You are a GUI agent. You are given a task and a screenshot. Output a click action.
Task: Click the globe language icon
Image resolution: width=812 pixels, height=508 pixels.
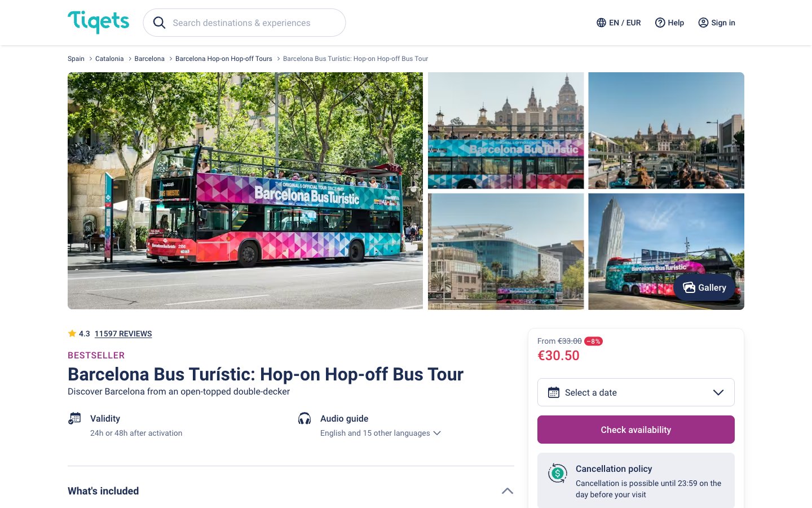(x=601, y=23)
